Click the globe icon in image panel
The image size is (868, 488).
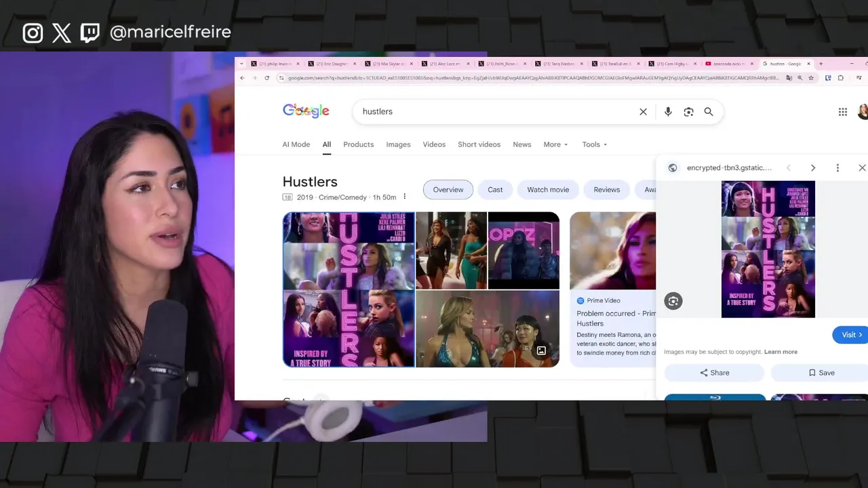click(x=673, y=168)
